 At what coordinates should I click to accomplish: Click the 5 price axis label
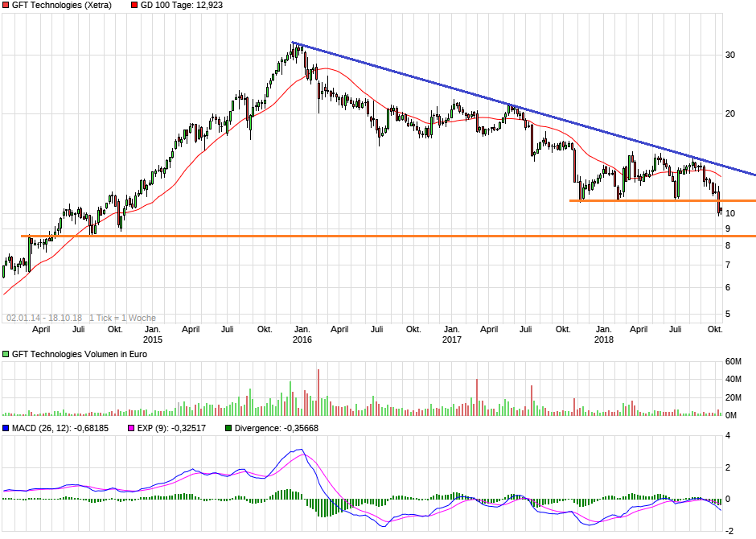point(728,315)
